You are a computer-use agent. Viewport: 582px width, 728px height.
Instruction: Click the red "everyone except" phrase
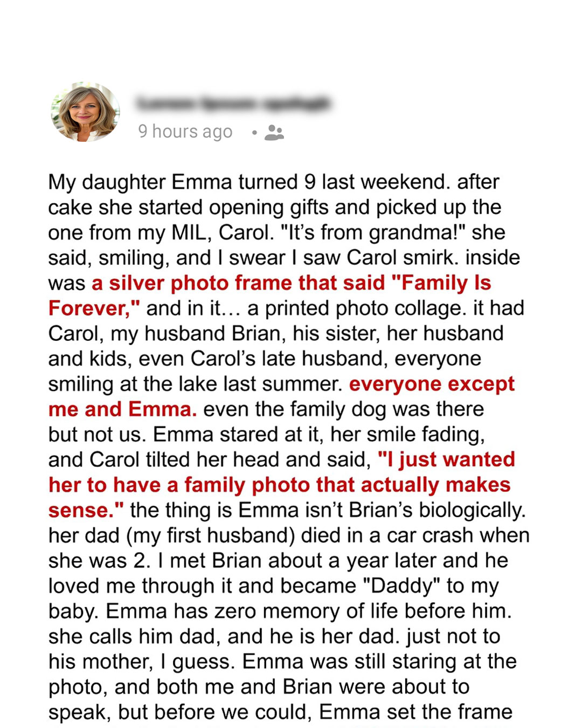click(432, 384)
